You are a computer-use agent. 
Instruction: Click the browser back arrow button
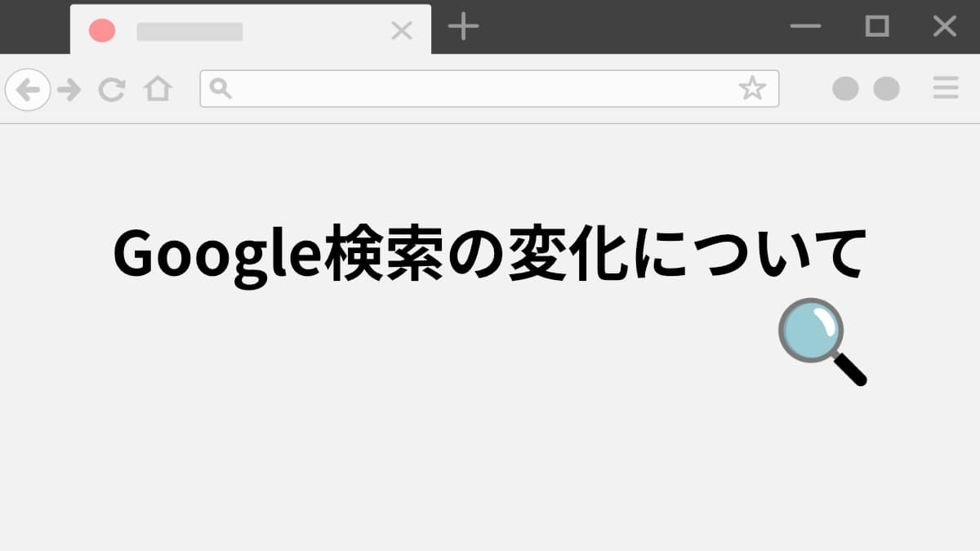tap(28, 89)
